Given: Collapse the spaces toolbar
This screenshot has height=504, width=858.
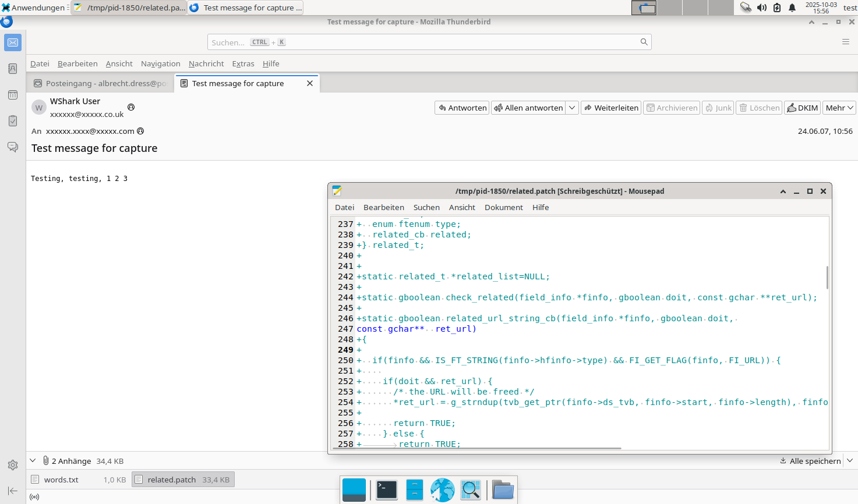Looking at the screenshot, I should (13, 491).
